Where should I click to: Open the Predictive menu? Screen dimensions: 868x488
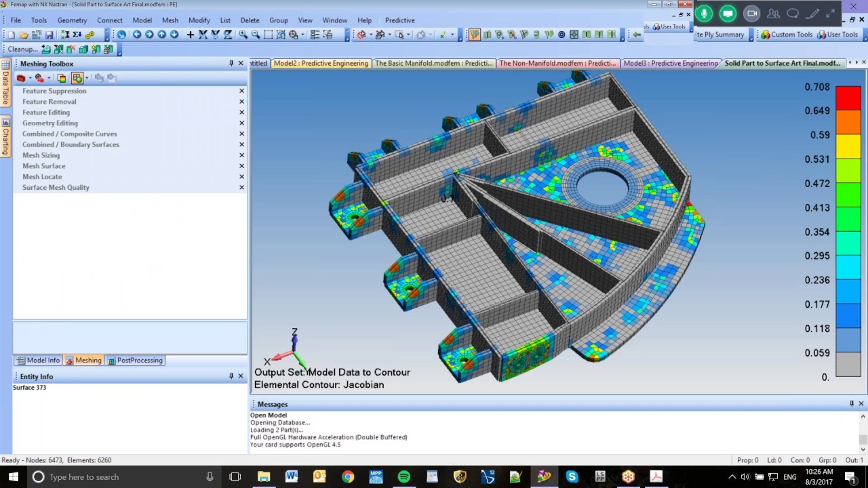click(x=399, y=20)
